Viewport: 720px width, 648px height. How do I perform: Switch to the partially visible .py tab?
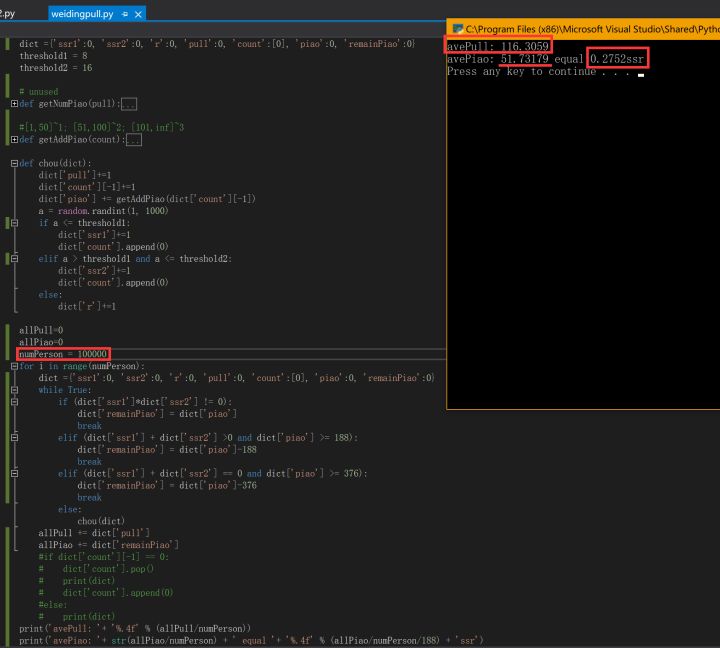tap(8, 14)
